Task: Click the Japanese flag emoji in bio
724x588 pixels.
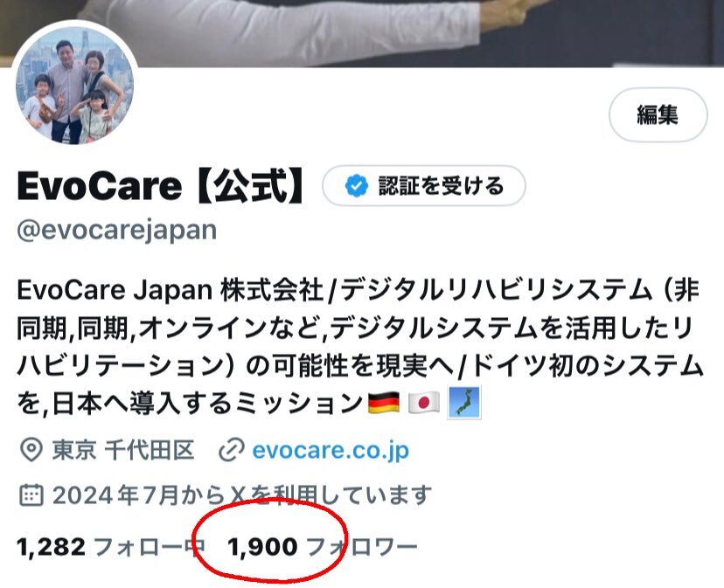Action: pos(424,403)
